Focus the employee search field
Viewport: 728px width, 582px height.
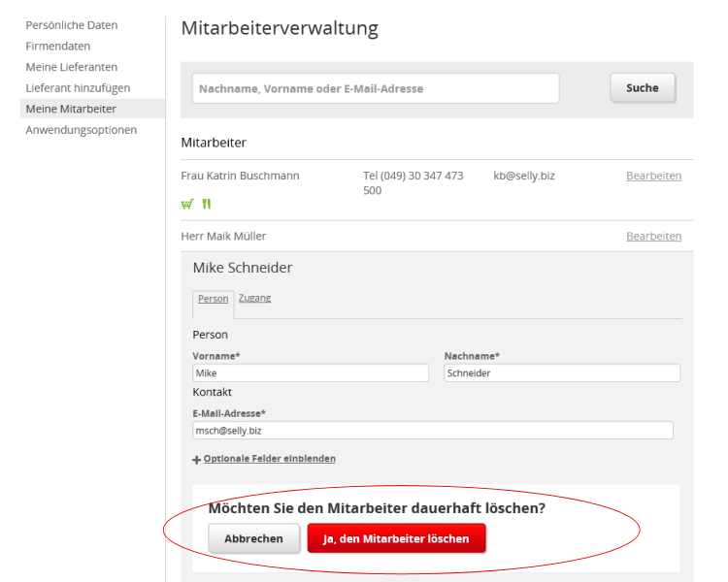pyautogui.click(x=376, y=88)
